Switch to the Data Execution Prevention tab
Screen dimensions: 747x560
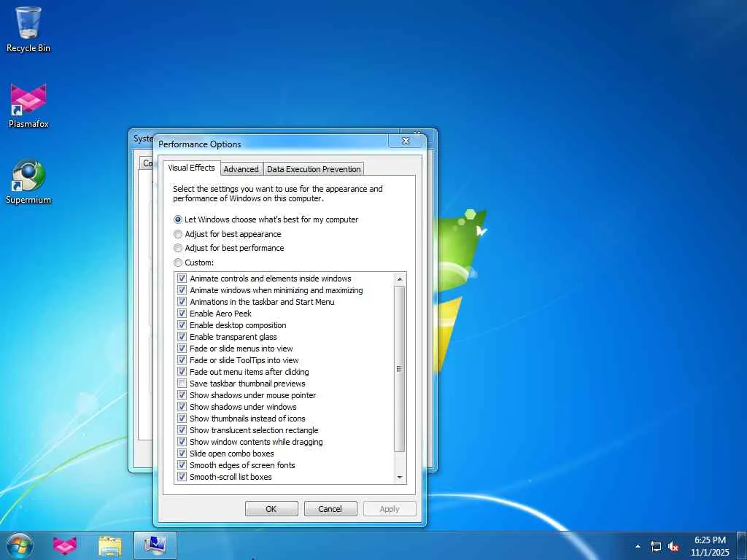314,169
